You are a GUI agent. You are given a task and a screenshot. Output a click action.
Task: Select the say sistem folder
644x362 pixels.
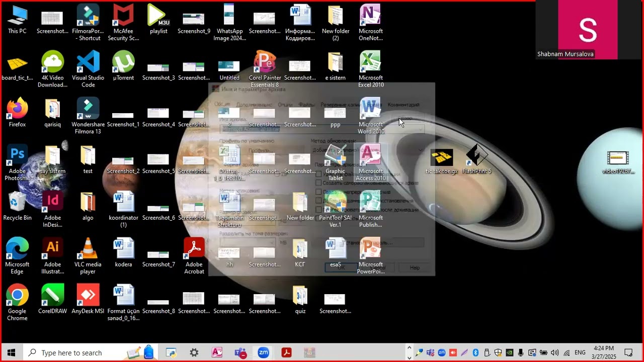52,159
